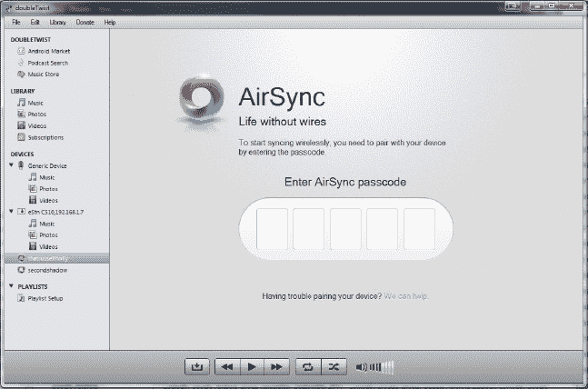The width and height of the screenshot is (588, 389).
Task: Start playback with the Play button
Action: (x=252, y=366)
